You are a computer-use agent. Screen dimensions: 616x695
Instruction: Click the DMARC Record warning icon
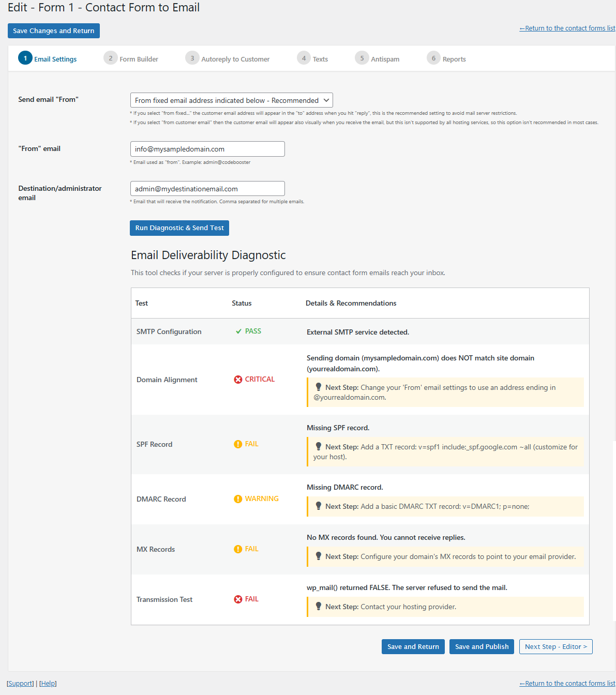coord(238,499)
